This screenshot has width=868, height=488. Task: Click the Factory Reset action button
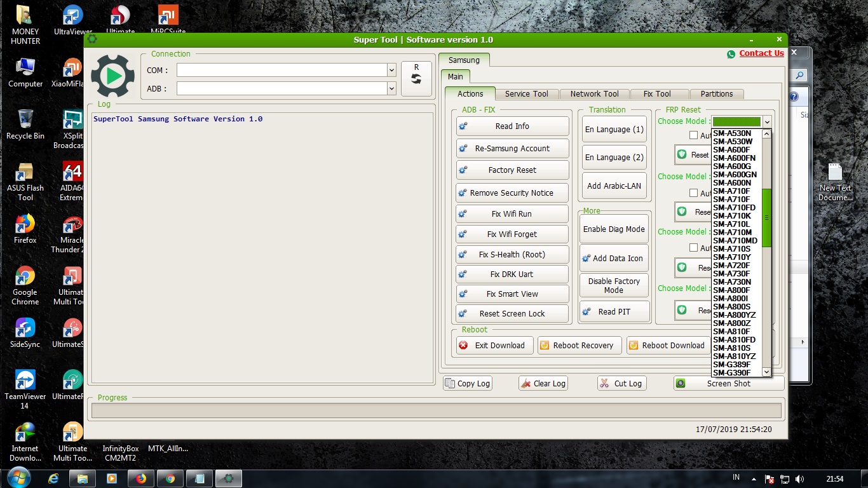(x=512, y=170)
